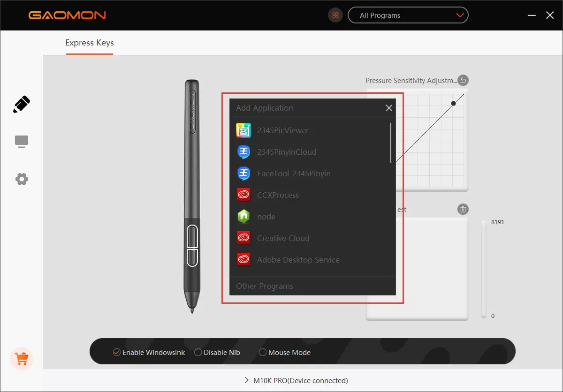Click the CCXProcess application icon
The width and height of the screenshot is (563, 392).
pyautogui.click(x=243, y=195)
